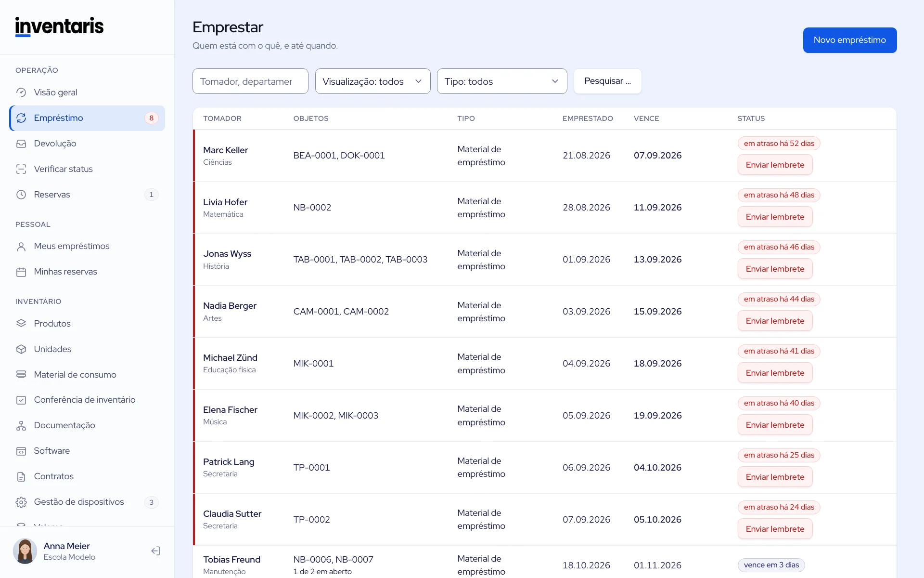Click the inventaris logo
The width and height of the screenshot is (924, 578).
59,26
